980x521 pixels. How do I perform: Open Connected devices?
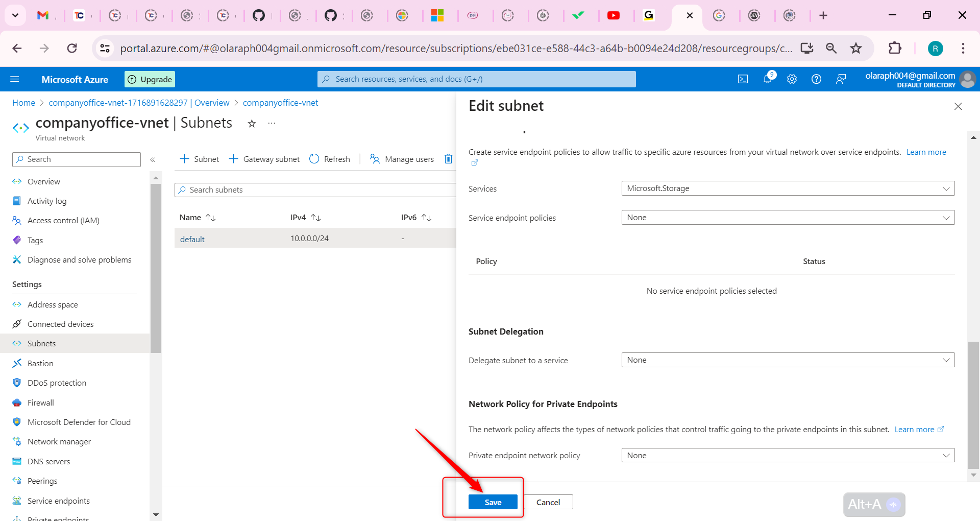pyautogui.click(x=61, y=324)
